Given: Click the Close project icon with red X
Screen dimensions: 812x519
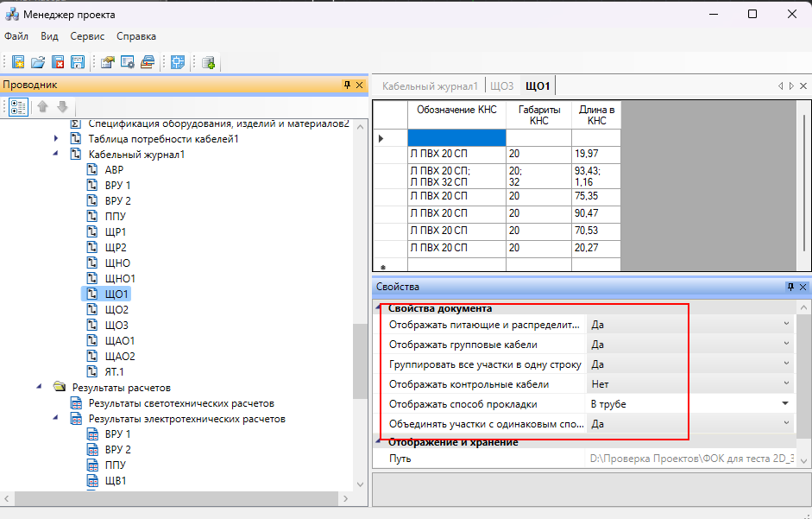Looking at the screenshot, I should (x=57, y=62).
